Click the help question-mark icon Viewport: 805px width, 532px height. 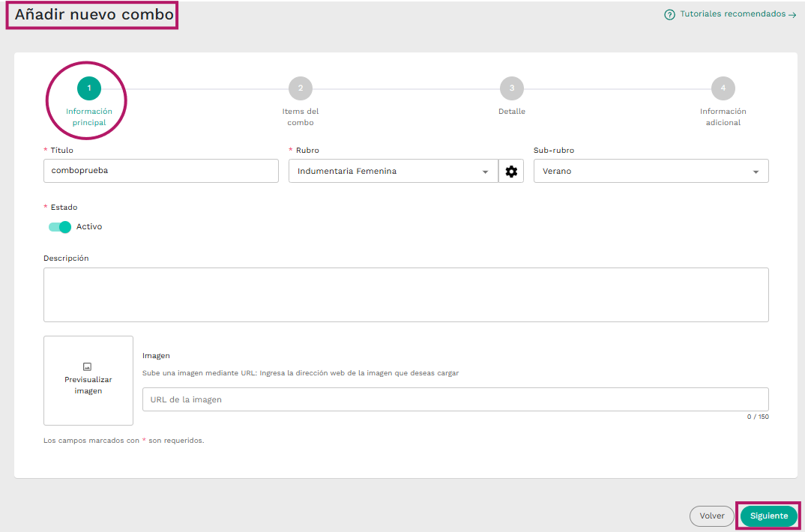point(669,15)
